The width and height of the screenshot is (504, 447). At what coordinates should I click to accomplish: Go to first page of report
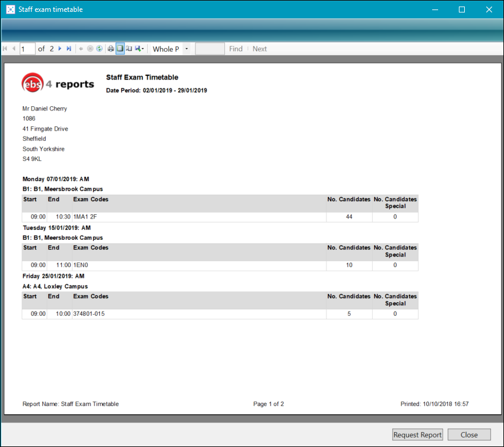click(5, 49)
